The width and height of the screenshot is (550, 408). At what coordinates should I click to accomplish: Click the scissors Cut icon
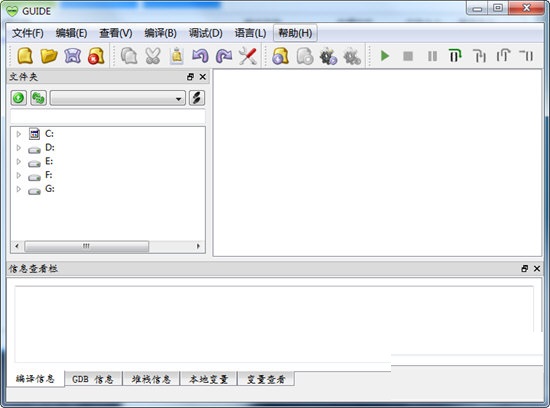click(x=153, y=56)
